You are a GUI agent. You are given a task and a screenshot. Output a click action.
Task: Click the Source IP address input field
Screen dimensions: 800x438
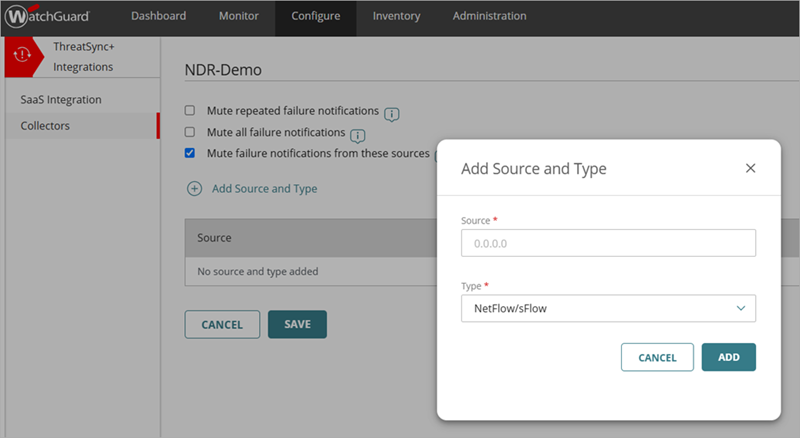(607, 243)
